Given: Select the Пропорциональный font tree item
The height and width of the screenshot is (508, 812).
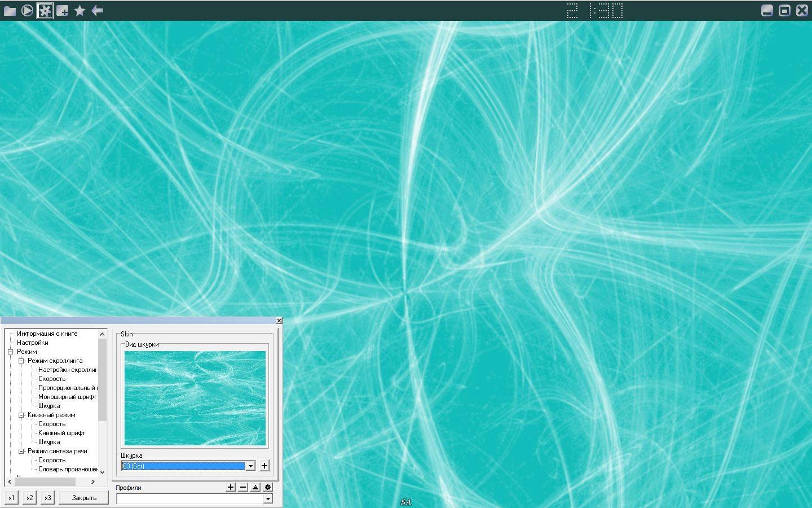Looking at the screenshot, I should [x=68, y=388].
